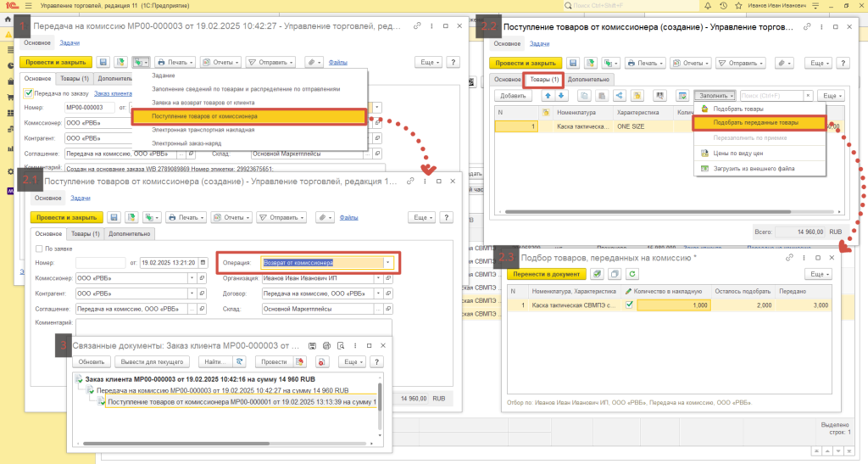Screen dimensions: 868x464
Task: Open Печать dropdown in Передача на комиссию window
Action: [175, 62]
